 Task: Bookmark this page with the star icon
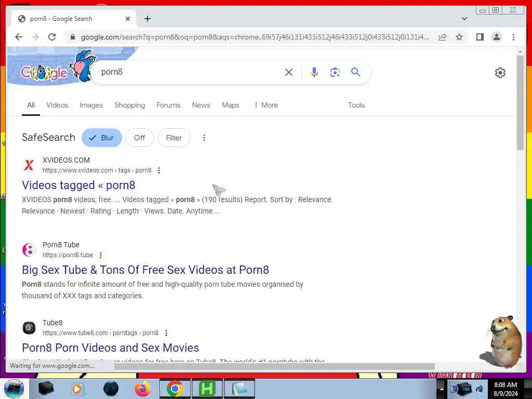click(459, 37)
